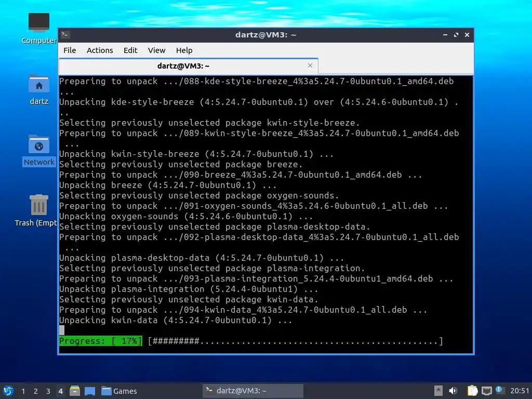Click 'Unpacking oxygen-sounds' terminal line
532x399 pixels.
[x=186, y=217]
